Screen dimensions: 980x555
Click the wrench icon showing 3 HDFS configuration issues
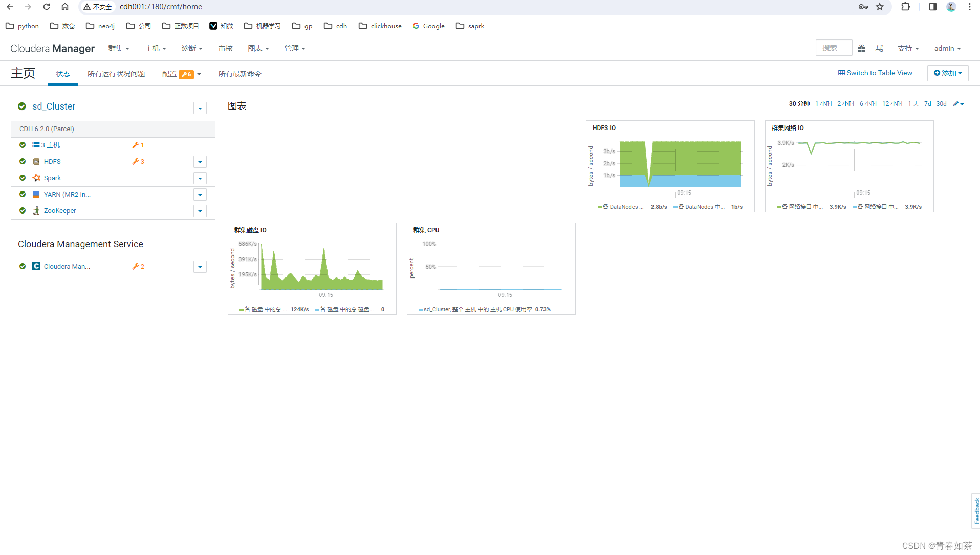click(x=136, y=161)
